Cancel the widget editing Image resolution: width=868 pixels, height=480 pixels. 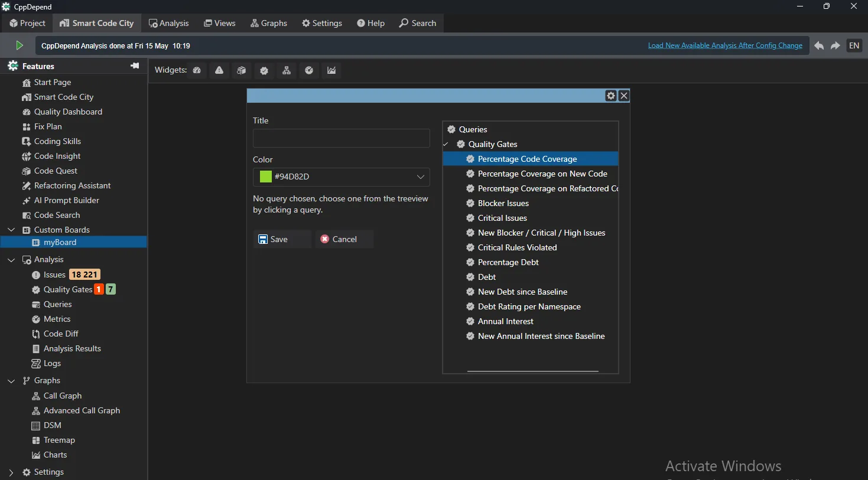click(344, 239)
